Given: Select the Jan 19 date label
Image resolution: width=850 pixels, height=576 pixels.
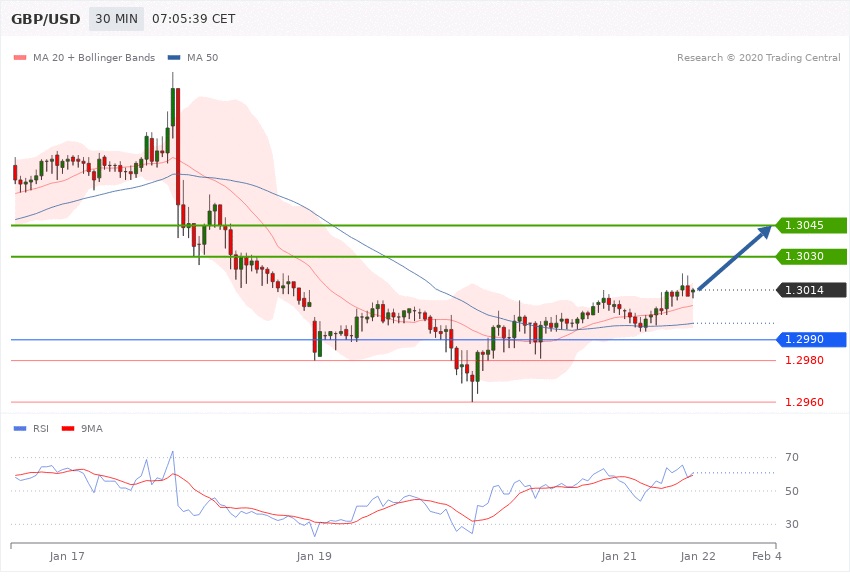Looking at the screenshot, I should (x=314, y=555).
